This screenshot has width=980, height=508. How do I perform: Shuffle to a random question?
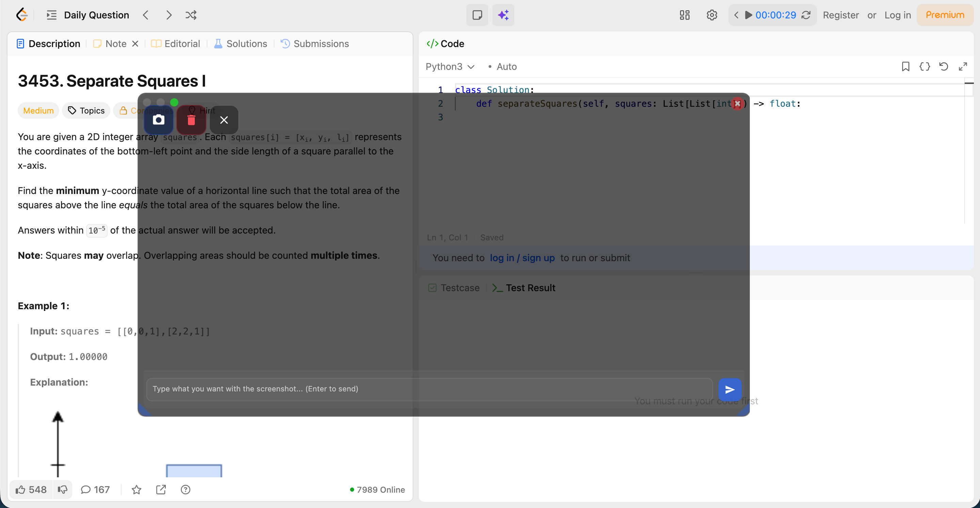click(x=191, y=15)
